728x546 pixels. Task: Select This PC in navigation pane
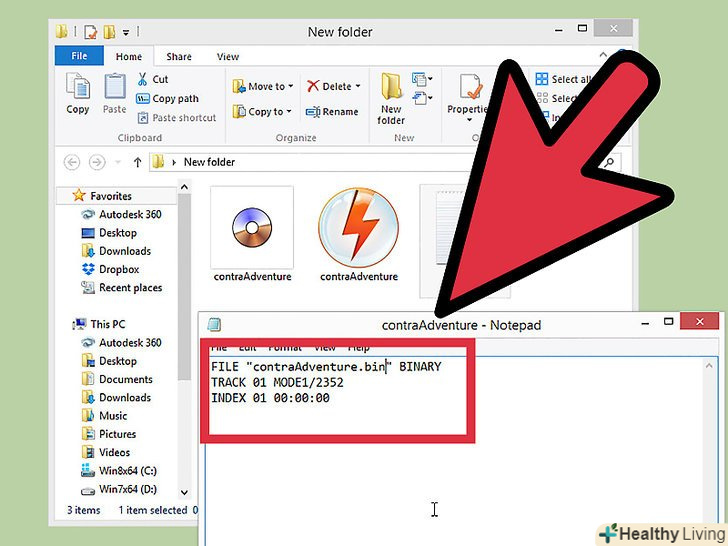coord(99,324)
